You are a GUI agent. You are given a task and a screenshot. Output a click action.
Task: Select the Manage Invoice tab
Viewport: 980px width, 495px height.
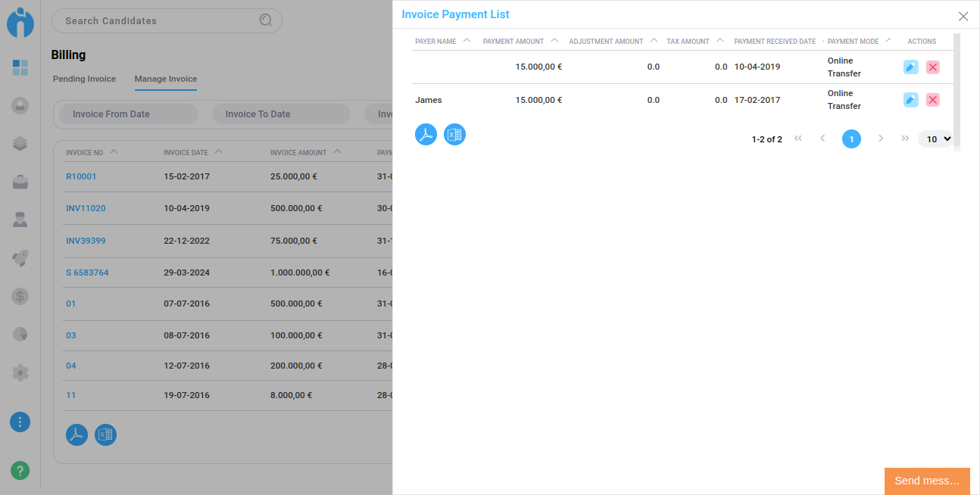[165, 79]
